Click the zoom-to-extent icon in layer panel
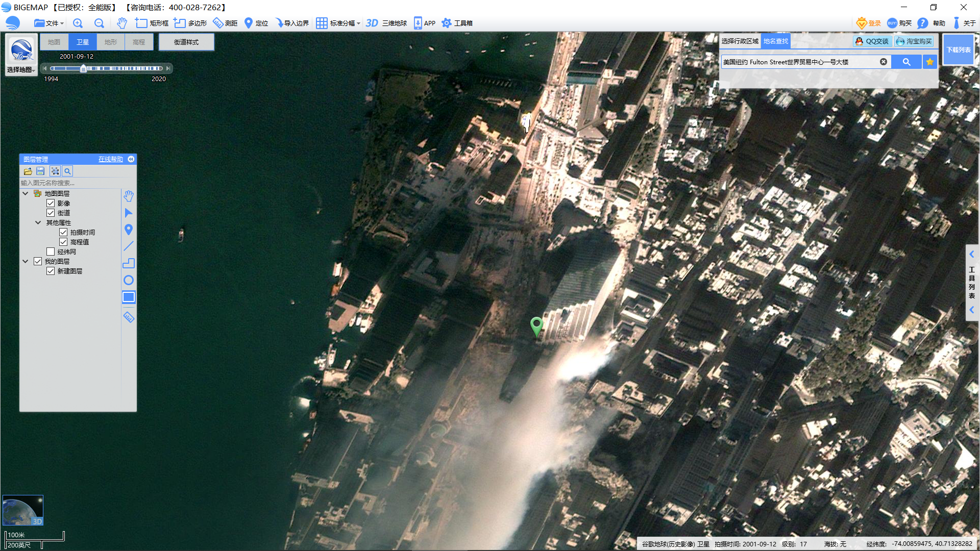Screen dimensions: 980x551 pyautogui.click(x=55, y=171)
